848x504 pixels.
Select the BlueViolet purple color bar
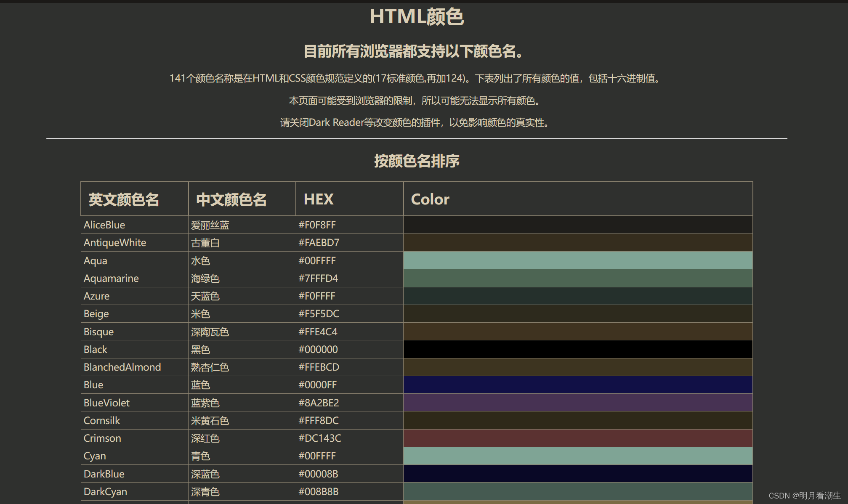tap(578, 403)
